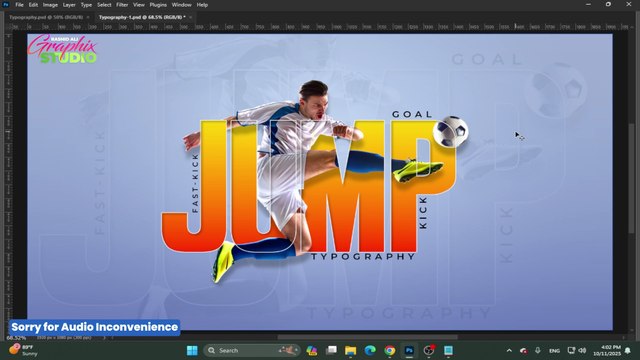The image size is (640, 360).
Task: Open the light blue app in taskbar
Action: click(x=448, y=350)
